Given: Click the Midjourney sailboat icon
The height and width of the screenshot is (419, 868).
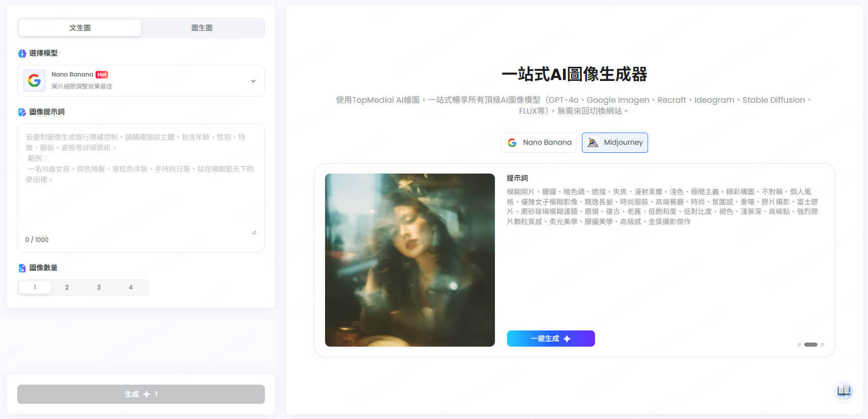Looking at the screenshot, I should click(x=593, y=143).
